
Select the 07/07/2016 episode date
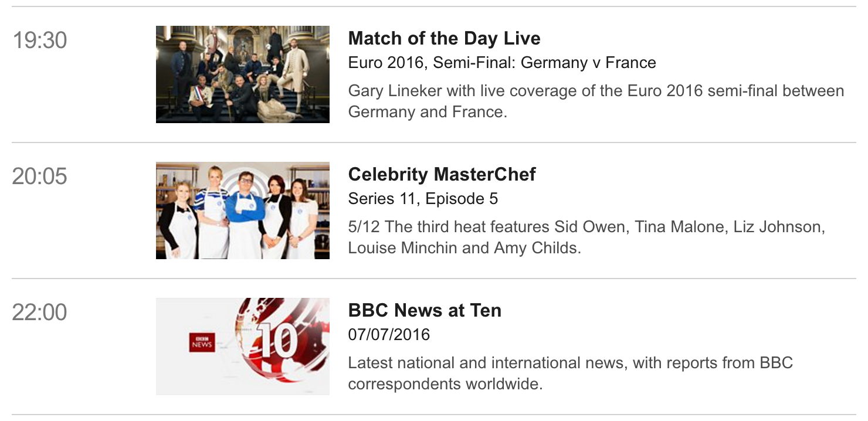coord(389,335)
